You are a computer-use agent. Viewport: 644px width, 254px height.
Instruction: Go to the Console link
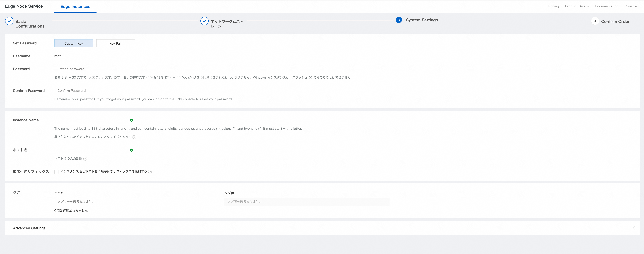pos(631,6)
